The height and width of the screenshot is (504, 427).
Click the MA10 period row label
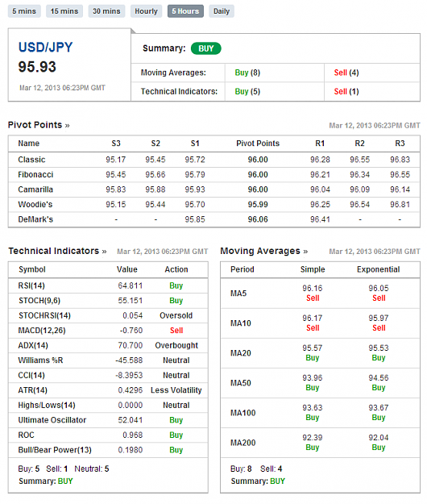241,323
